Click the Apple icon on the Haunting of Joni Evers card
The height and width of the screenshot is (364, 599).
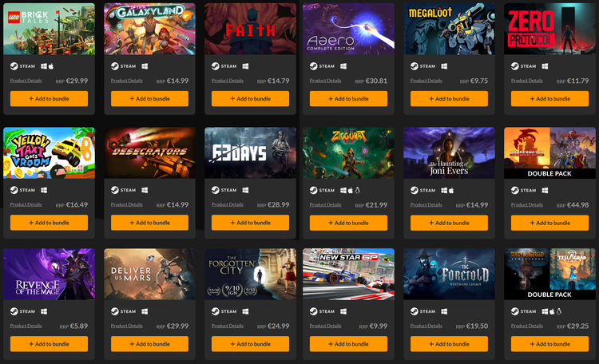451,190
